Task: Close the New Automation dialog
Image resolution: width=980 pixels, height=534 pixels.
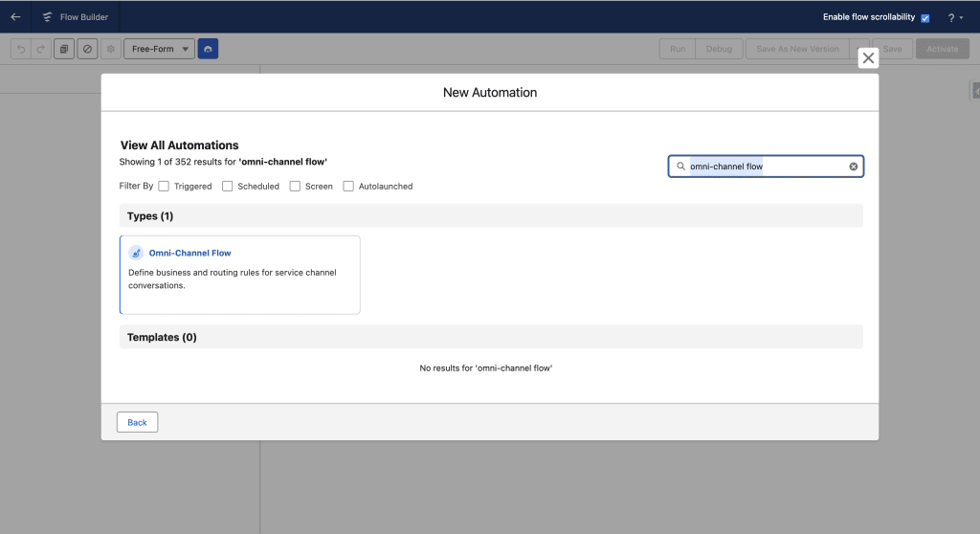Action: point(868,58)
